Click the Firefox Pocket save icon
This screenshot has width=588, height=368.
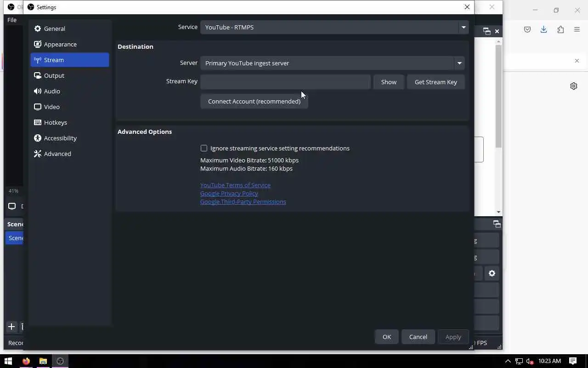(527, 29)
